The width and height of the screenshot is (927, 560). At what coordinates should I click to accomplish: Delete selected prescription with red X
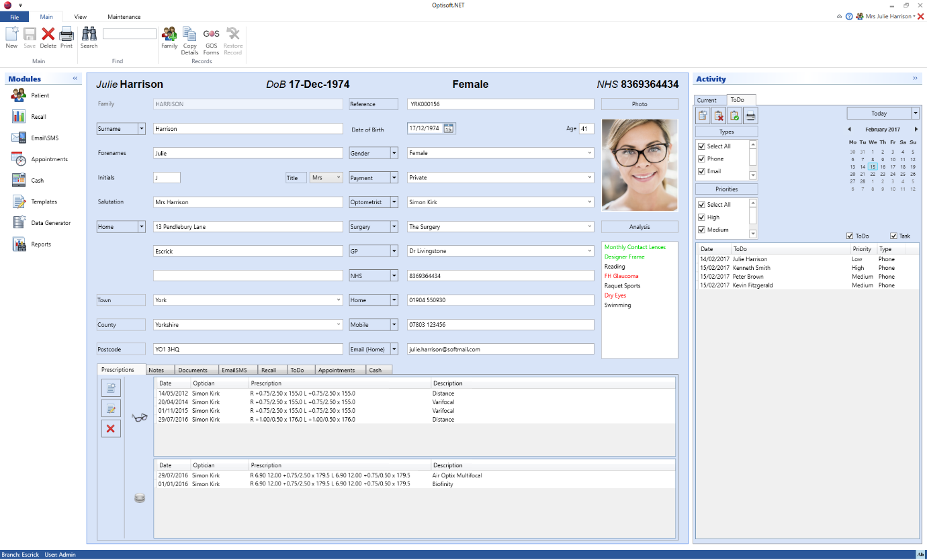pos(111,429)
